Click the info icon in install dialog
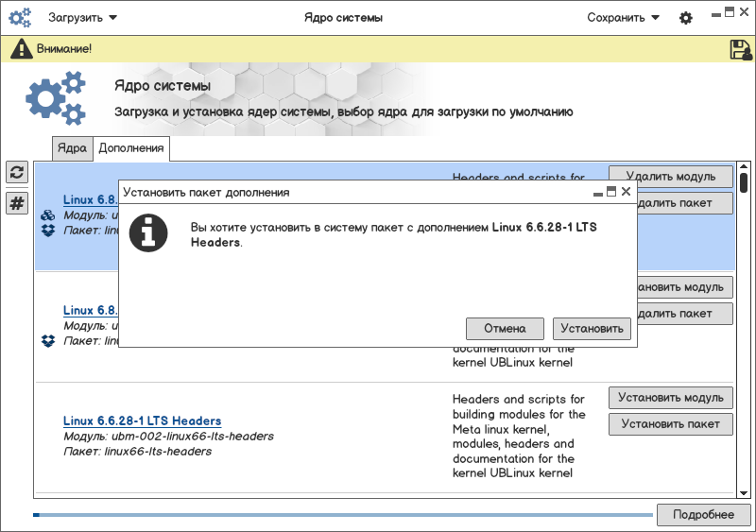Image resolution: width=756 pixels, height=532 pixels. coord(147,232)
